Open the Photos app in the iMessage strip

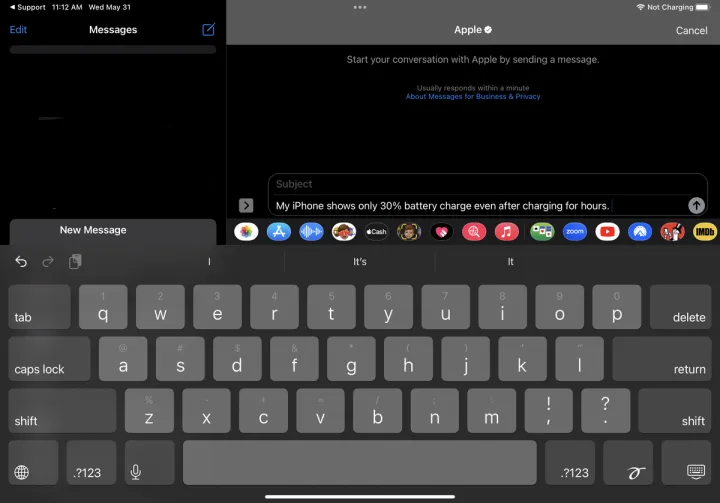(246, 231)
